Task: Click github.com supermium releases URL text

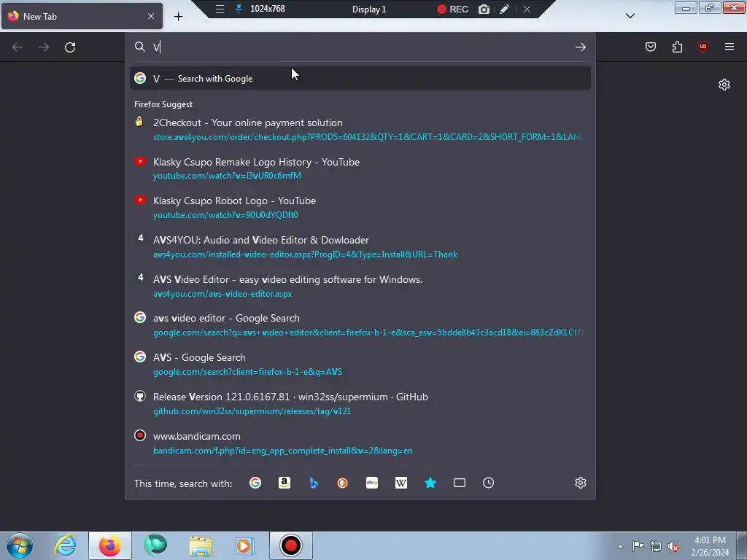Action: (x=252, y=411)
